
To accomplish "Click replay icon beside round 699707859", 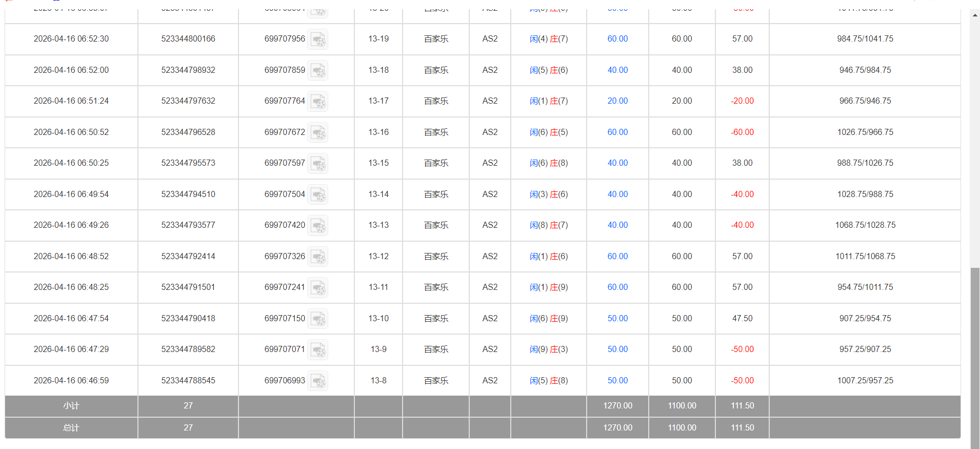I will [x=317, y=70].
